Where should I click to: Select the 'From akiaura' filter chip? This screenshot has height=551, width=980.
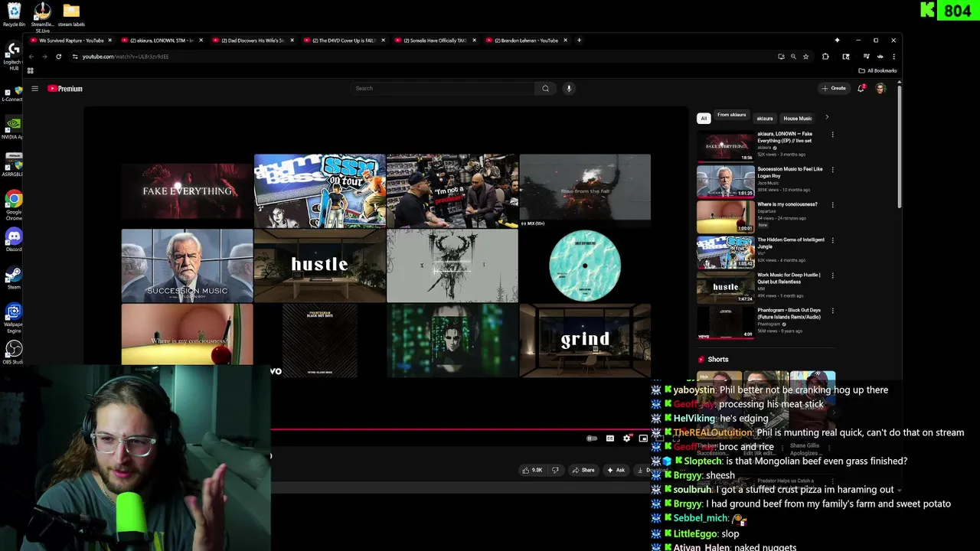point(731,116)
